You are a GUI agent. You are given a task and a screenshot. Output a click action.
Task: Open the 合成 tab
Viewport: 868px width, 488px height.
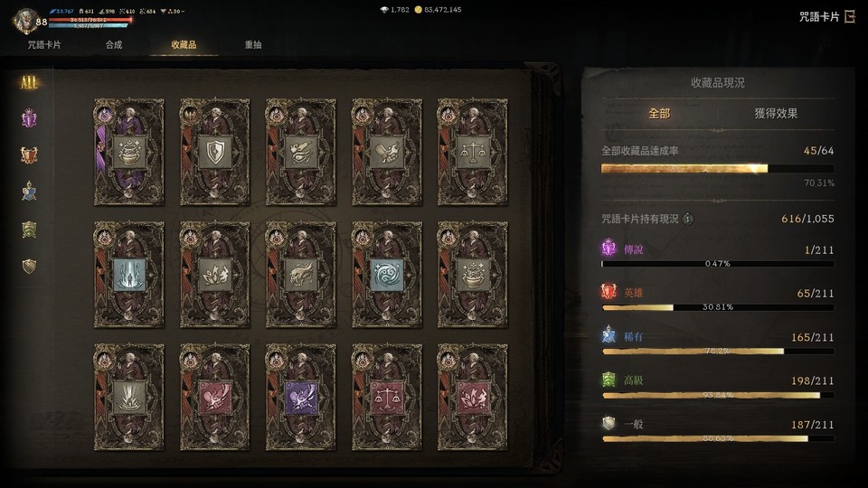pyautogui.click(x=114, y=45)
